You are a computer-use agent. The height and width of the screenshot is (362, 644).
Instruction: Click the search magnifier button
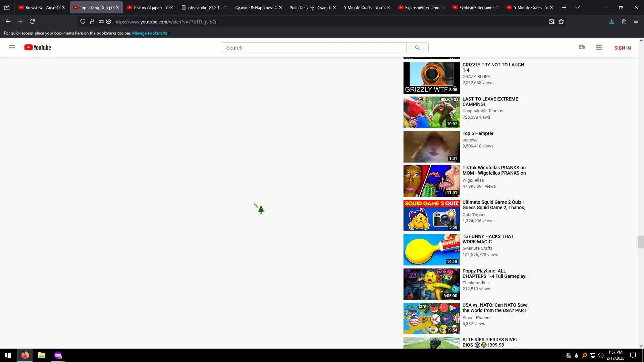[417, 48]
